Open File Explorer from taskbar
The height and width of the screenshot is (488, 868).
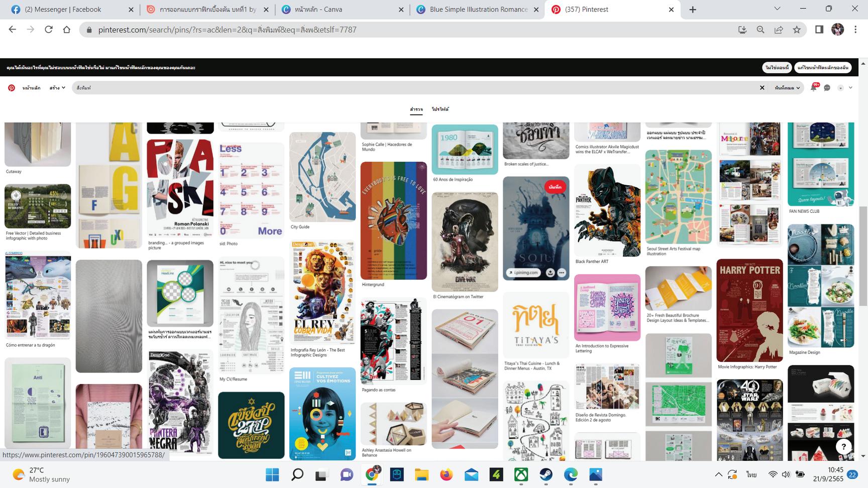coord(421,474)
